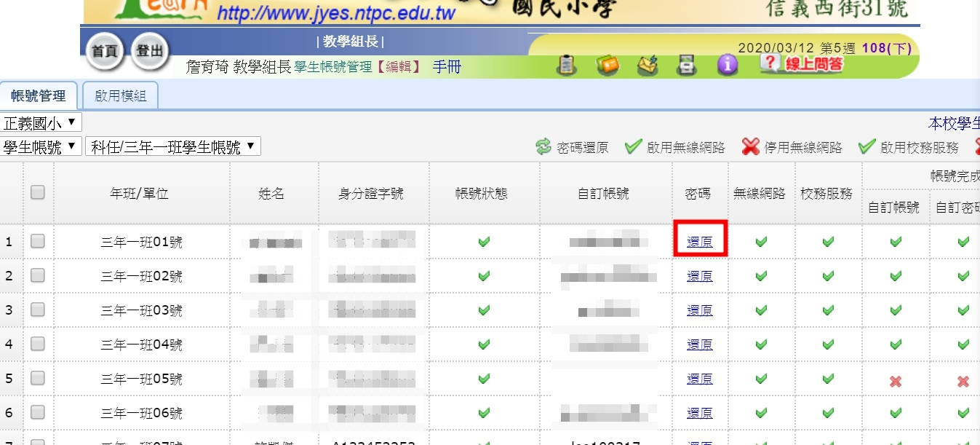This screenshot has height=445, width=980.
Task: Click the clipboard icon in the green toolbar
Action: click(567, 66)
